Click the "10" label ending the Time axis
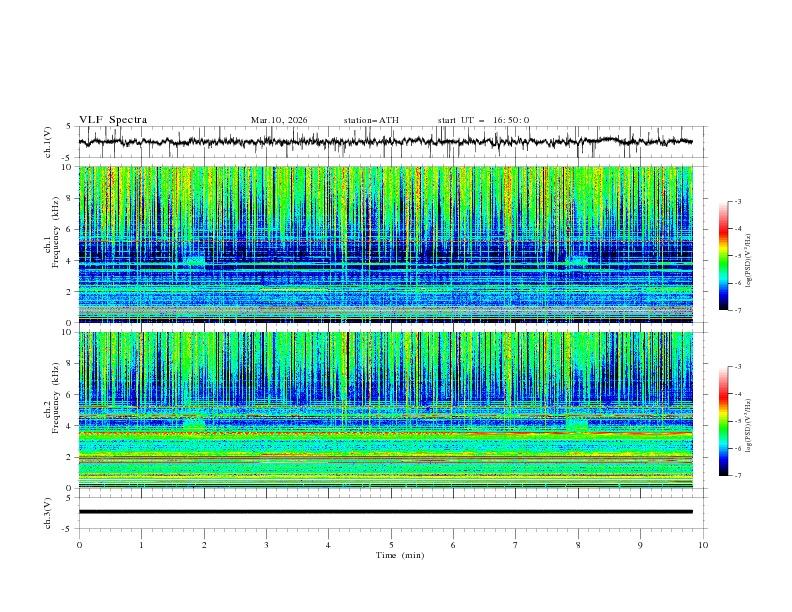Screen dimensions: 792x612 click(x=703, y=545)
